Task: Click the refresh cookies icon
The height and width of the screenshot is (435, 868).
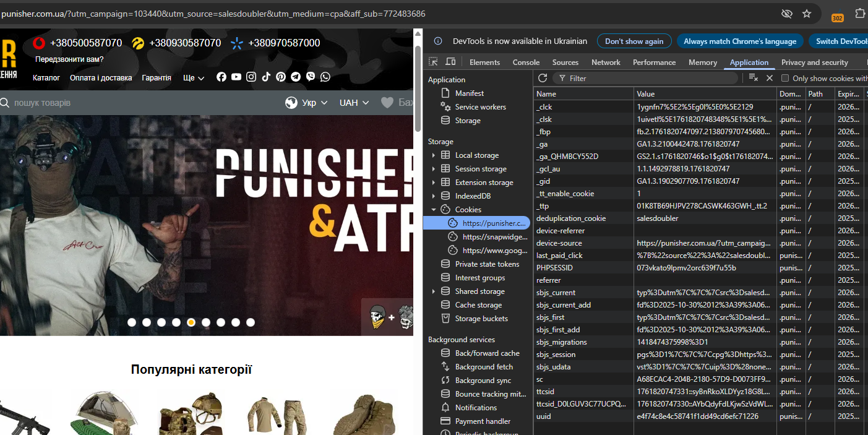Action: (x=543, y=78)
